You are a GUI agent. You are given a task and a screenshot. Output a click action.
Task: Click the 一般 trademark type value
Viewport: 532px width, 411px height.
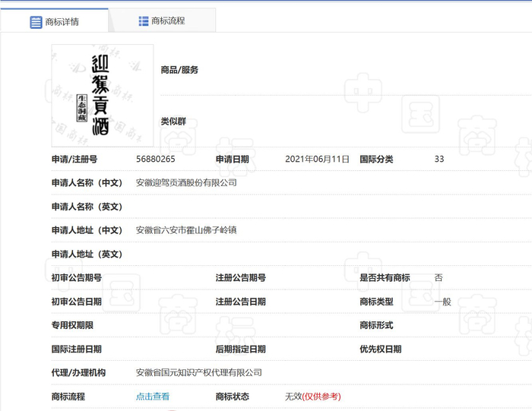(442, 302)
